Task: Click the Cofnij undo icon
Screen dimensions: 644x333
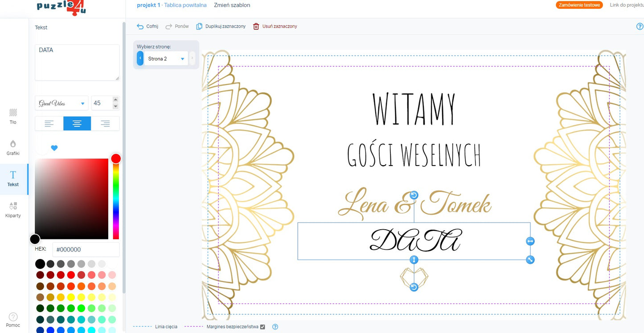Action: click(x=140, y=27)
